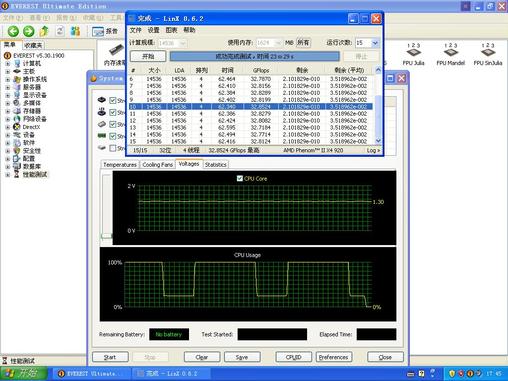Select 性能测试 benchmark tree item
The height and width of the screenshot is (381, 508).
click(35, 174)
